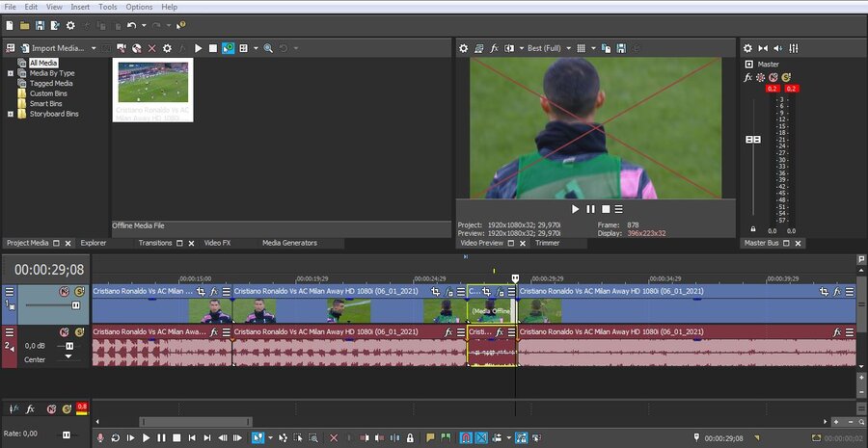The image size is (868, 448).
Task: Select the Smart Bins folder
Action: pyautogui.click(x=45, y=103)
